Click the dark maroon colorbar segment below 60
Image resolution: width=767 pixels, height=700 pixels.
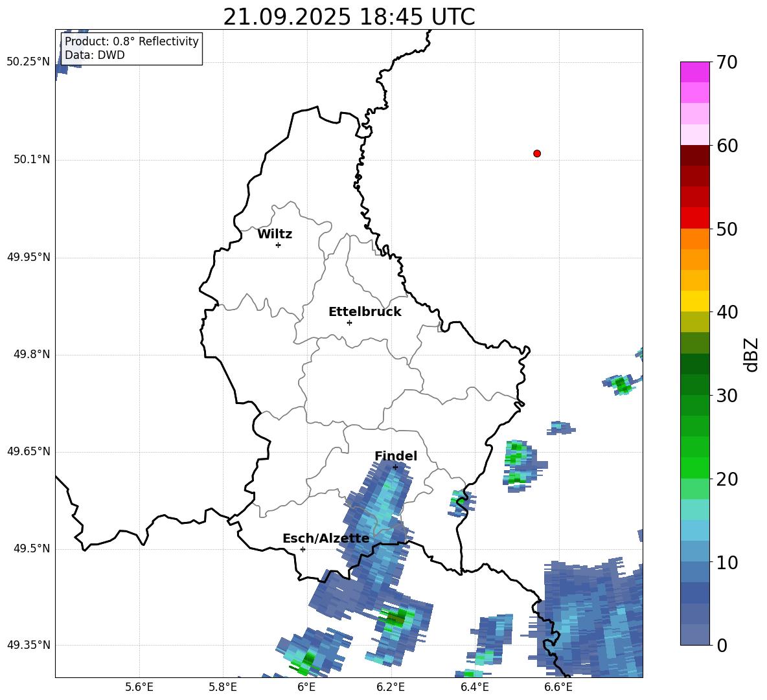pos(694,155)
